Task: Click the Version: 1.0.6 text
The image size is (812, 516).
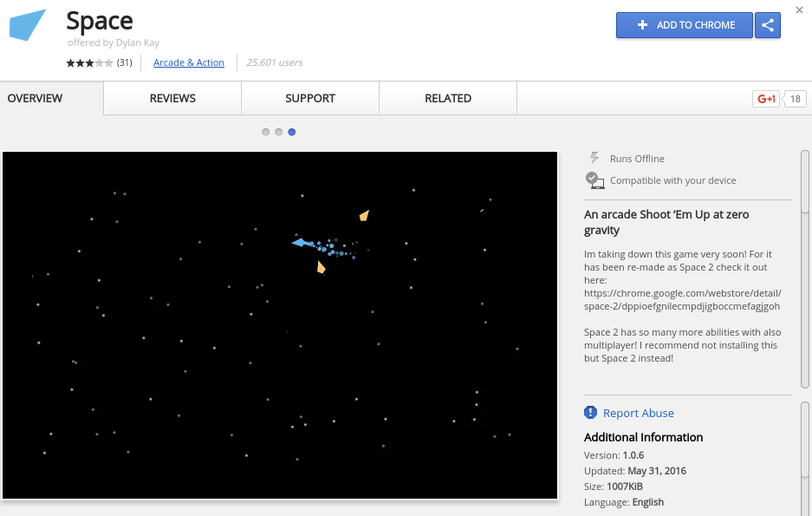Action: tap(614, 455)
